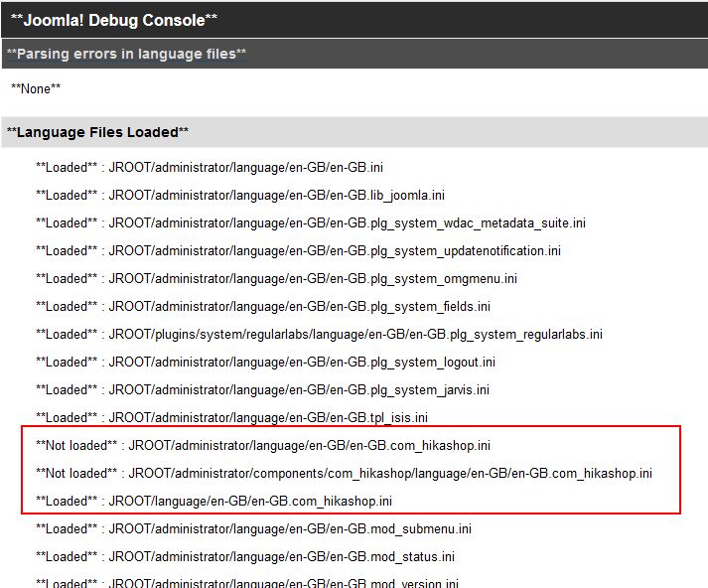Select the plg_system_jarvis.ini row
Viewport: 708px width, 588px height.
coord(262,389)
